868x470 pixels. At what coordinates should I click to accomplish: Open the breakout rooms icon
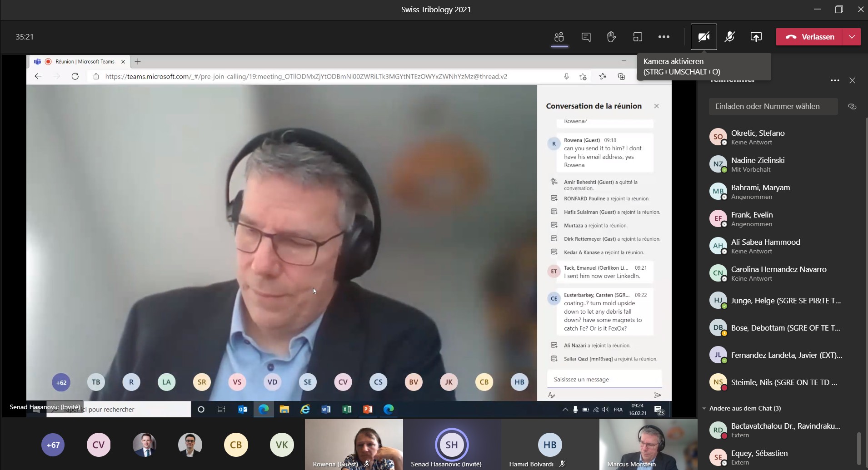click(638, 37)
